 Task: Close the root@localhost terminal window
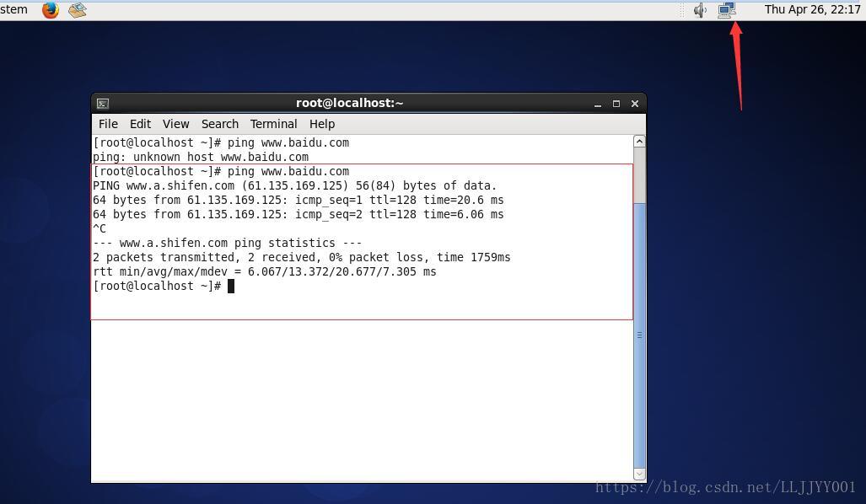(x=635, y=104)
